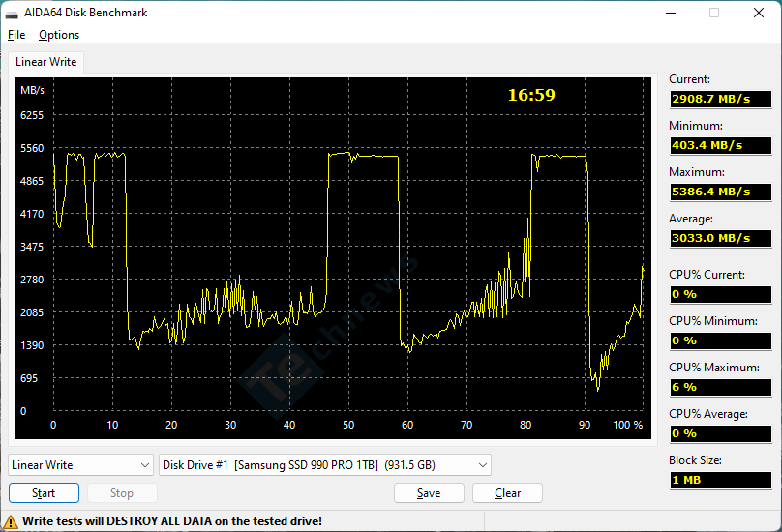Open the Linear Write test type dropdown

[80, 465]
